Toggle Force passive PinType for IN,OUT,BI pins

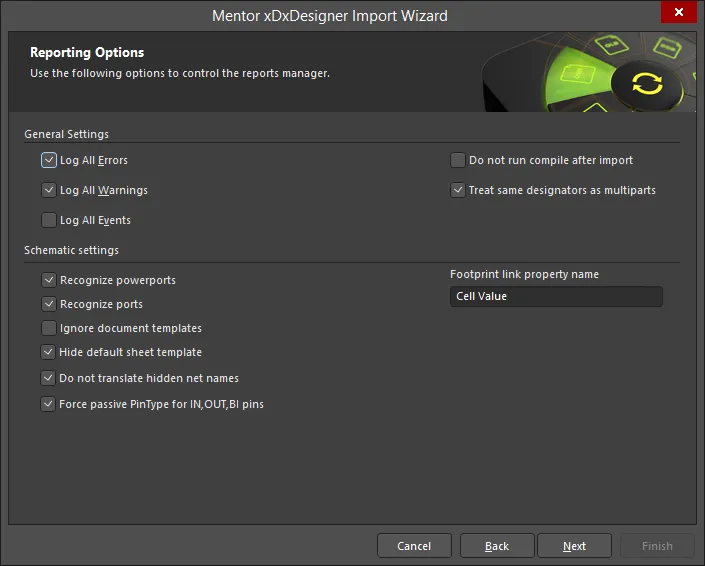point(48,404)
